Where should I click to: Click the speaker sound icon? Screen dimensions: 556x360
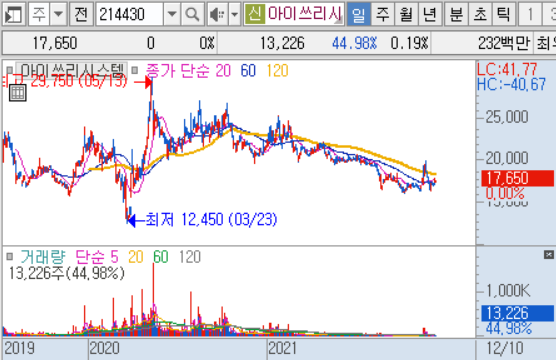(217, 15)
